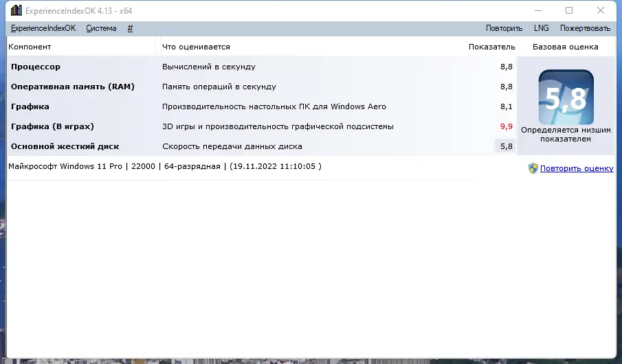The image size is (622, 364).
Task: Click the 5,8 base score badge
Action: tap(566, 97)
